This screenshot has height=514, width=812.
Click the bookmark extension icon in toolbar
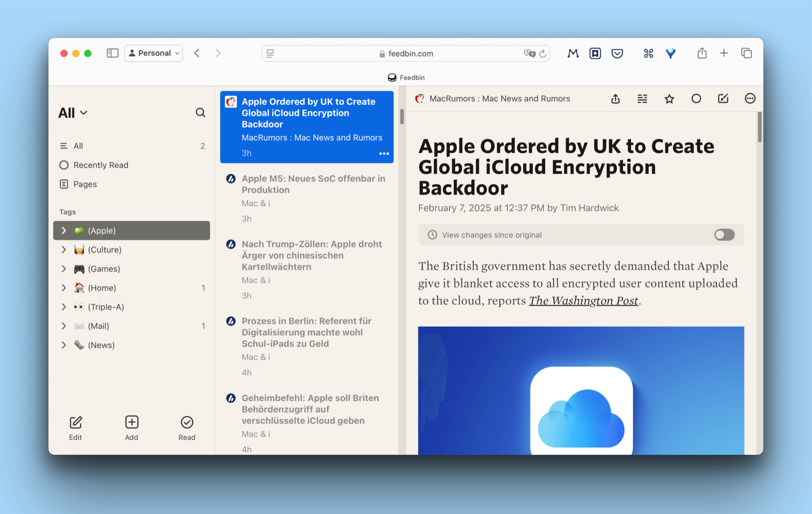coord(595,53)
